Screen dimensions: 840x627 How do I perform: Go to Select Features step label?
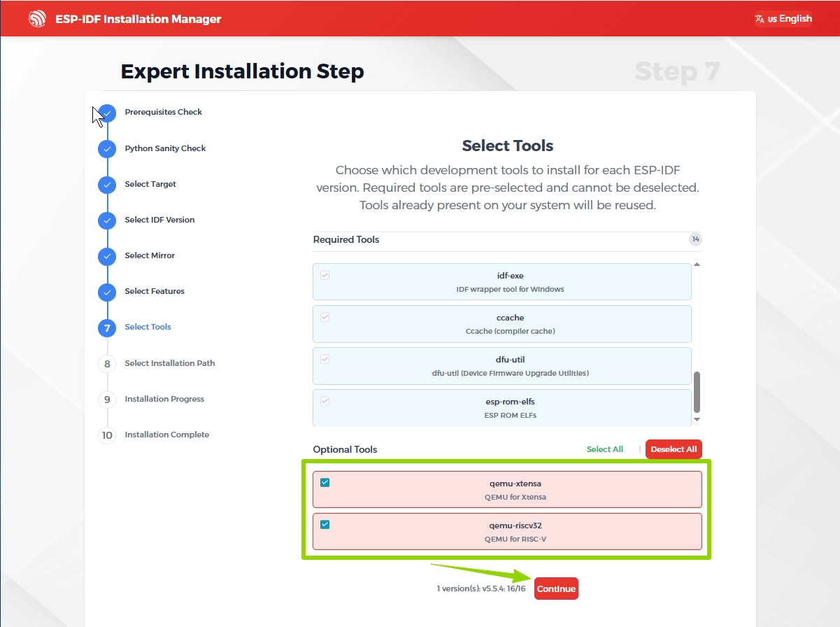coord(155,291)
